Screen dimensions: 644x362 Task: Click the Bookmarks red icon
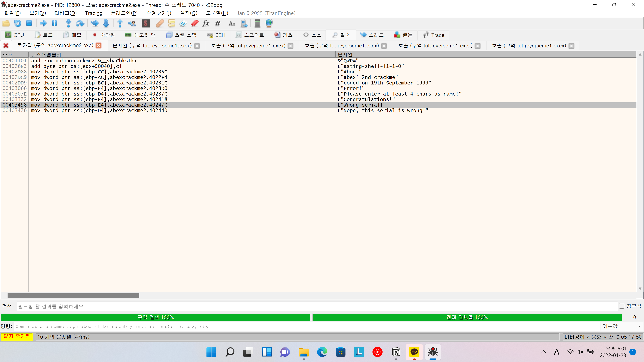(x=195, y=23)
